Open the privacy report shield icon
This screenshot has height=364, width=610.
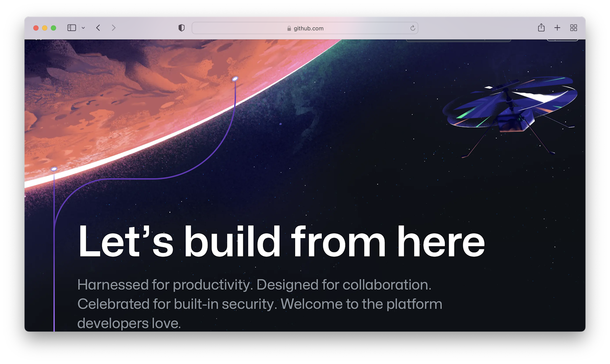coord(181,28)
